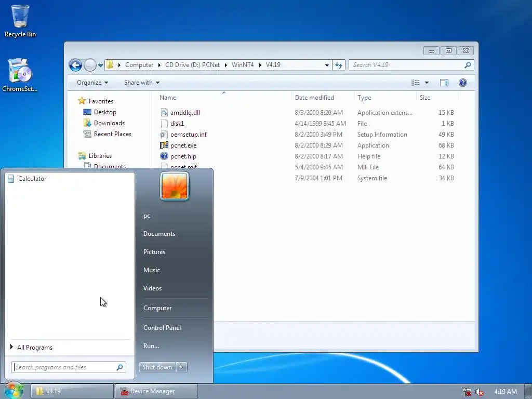Screen dimensions: 532x399
Task: Click the user account picture
Action: 175,186
